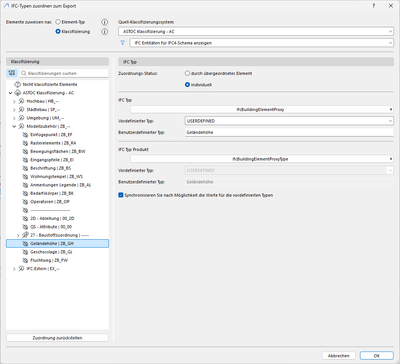Collapse the ASTOC Klassifizierung - AC tree node
Image resolution: width=400 pixels, height=364 pixels.
tap(10, 93)
